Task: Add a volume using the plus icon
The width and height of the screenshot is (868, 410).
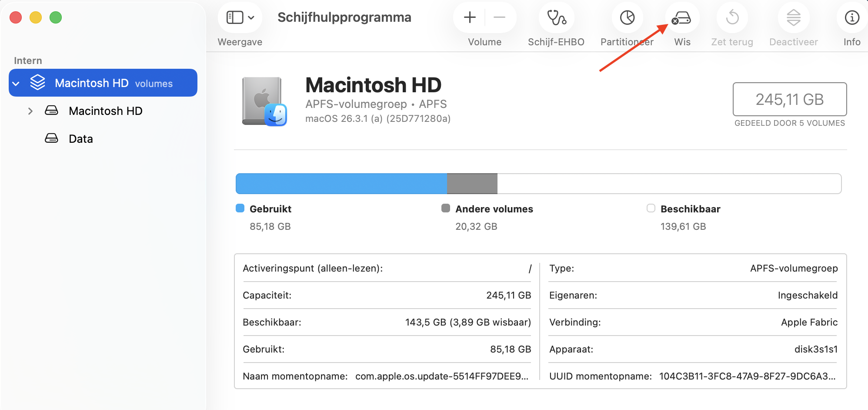Action: [469, 18]
